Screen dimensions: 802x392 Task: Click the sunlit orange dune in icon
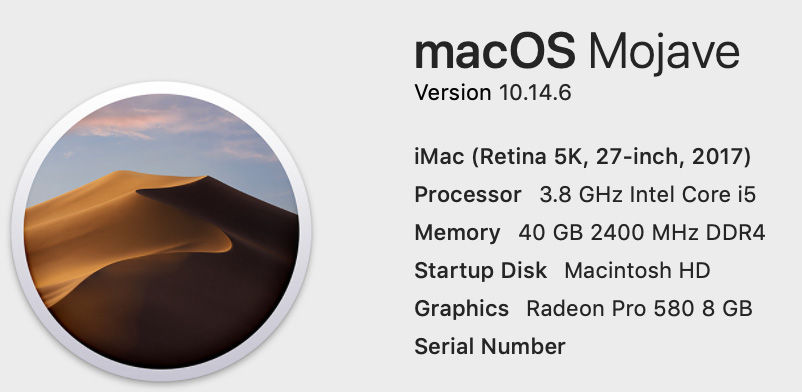pos(118,225)
